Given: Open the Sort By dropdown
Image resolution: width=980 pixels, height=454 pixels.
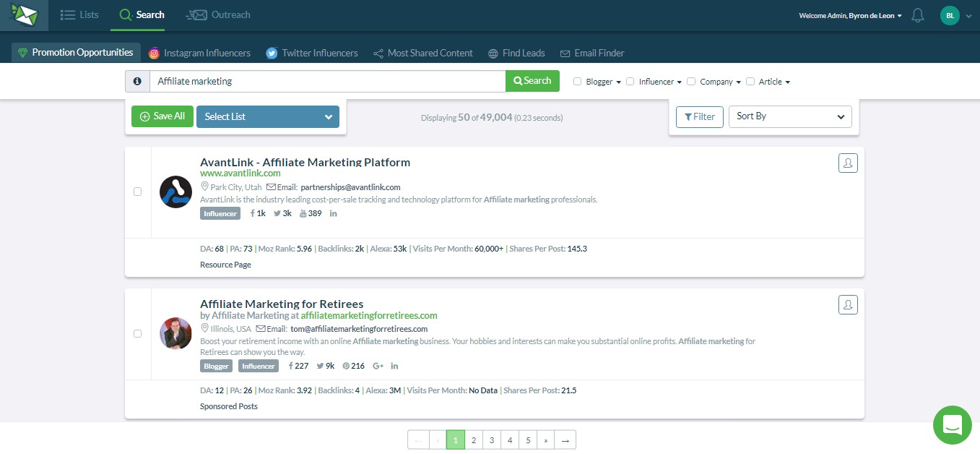Looking at the screenshot, I should [790, 116].
